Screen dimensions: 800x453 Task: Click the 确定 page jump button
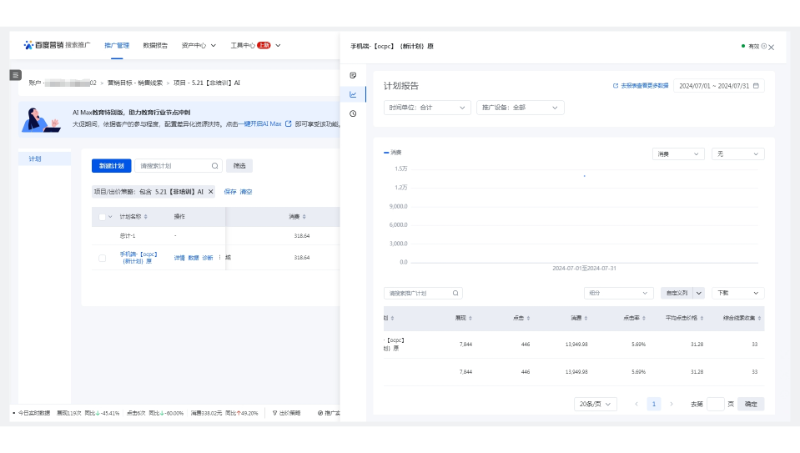tap(751, 404)
